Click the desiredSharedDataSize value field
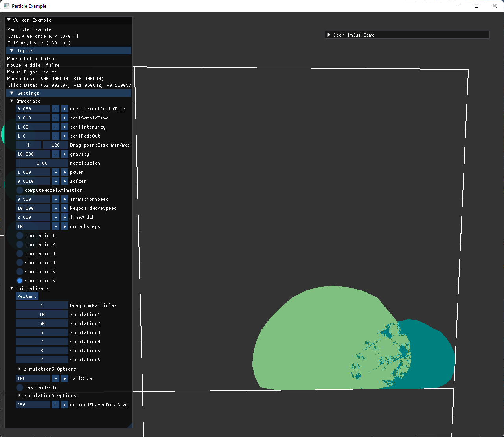The width and height of the screenshot is (504, 437). point(33,405)
